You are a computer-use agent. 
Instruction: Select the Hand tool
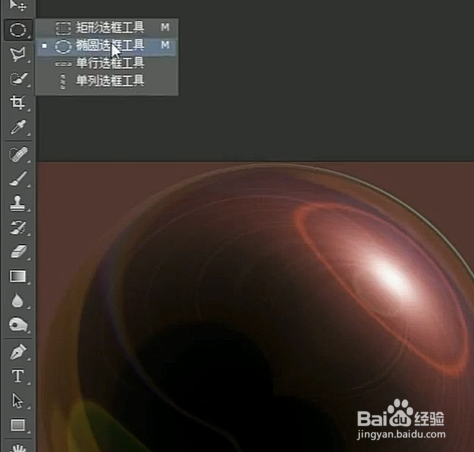tap(18, 447)
